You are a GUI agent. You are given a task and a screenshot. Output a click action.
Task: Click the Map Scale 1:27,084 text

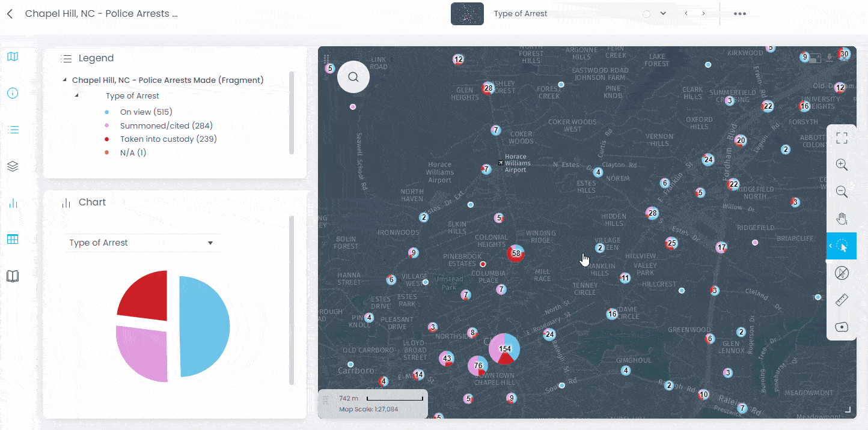368,410
